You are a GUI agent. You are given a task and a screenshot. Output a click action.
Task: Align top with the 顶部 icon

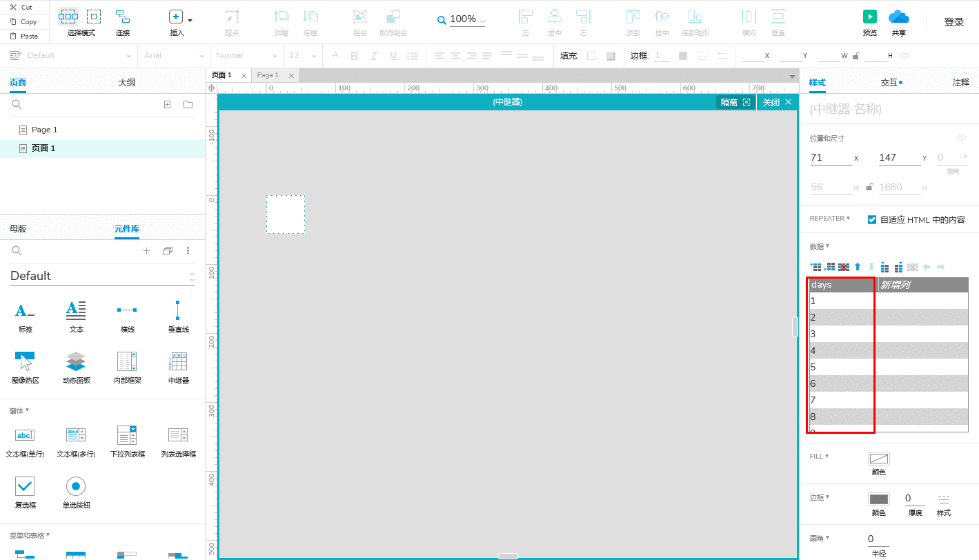tap(633, 17)
